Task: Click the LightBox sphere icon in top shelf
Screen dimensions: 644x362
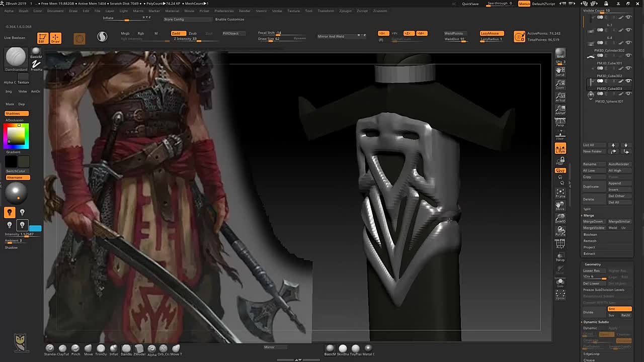Action: coord(102,37)
